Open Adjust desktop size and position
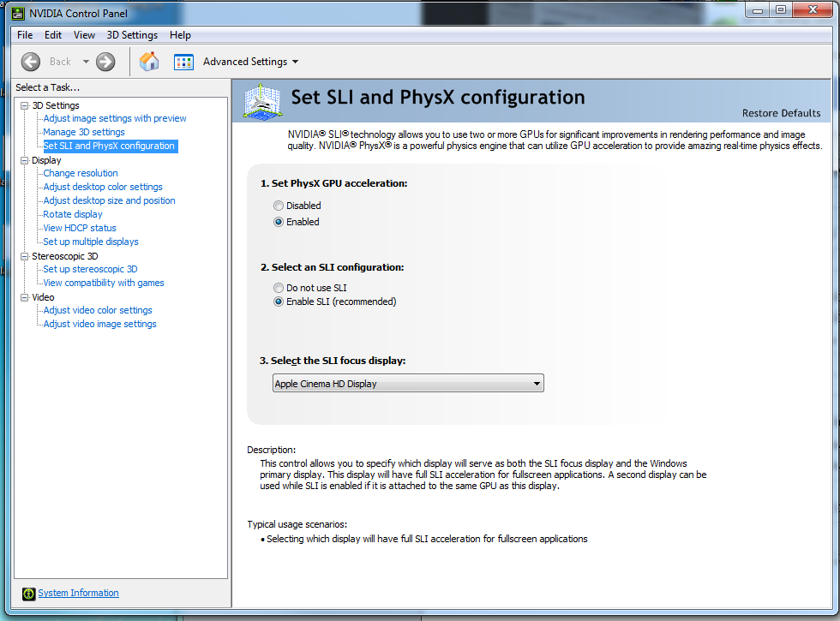The image size is (840, 621). click(x=110, y=200)
